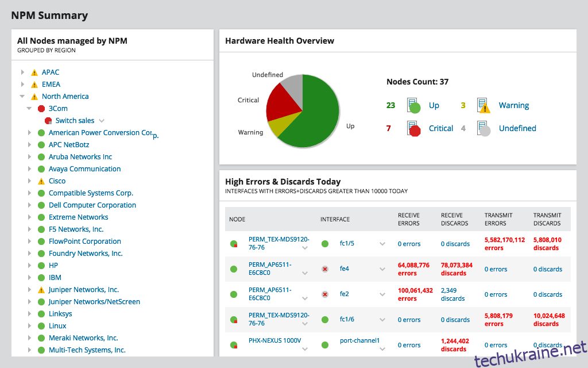This screenshot has width=588, height=368.
Task: Open the Compatible Systems Corp. link
Action: (91, 193)
